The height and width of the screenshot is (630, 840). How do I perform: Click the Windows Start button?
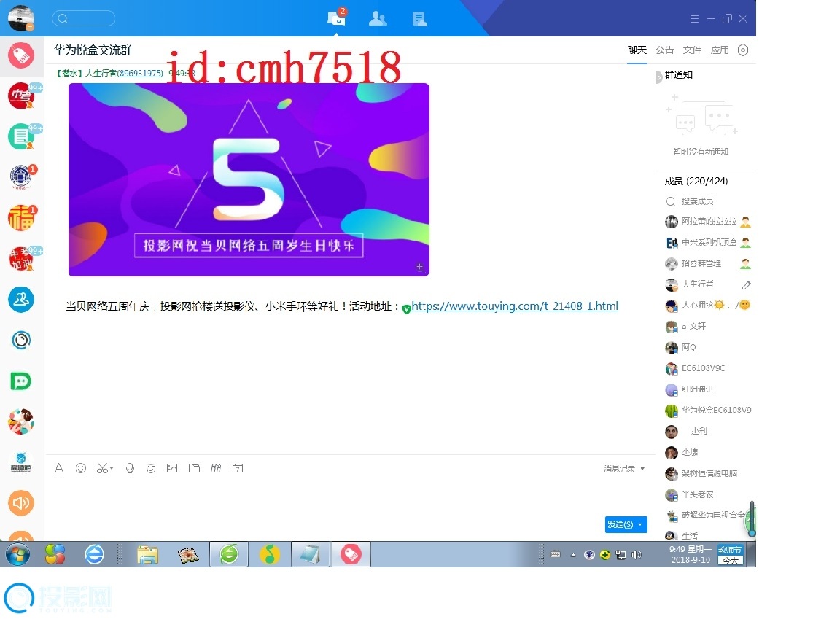coord(17,554)
